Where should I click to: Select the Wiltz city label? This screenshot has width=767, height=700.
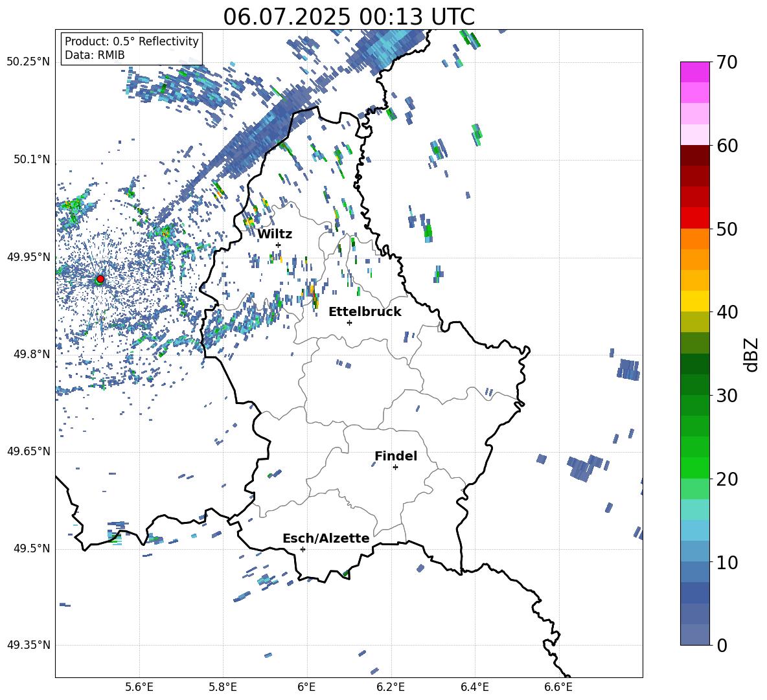pyautogui.click(x=275, y=234)
